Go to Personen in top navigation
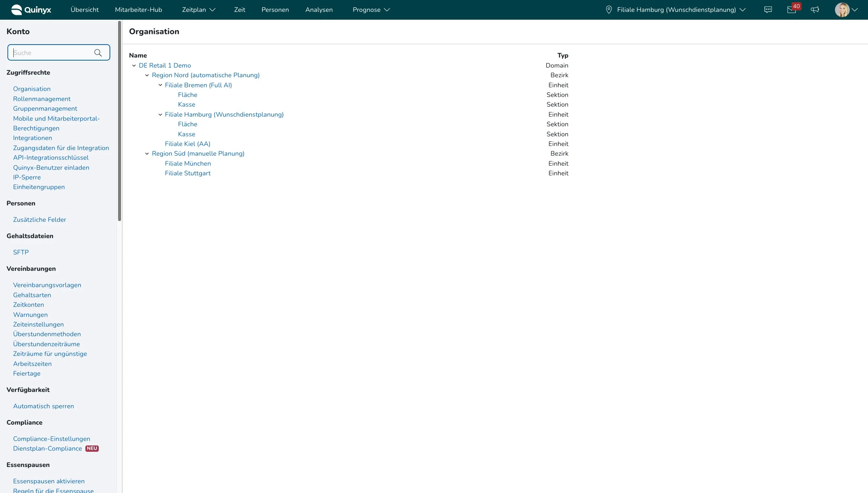Image resolution: width=868 pixels, height=493 pixels. tap(275, 10)
